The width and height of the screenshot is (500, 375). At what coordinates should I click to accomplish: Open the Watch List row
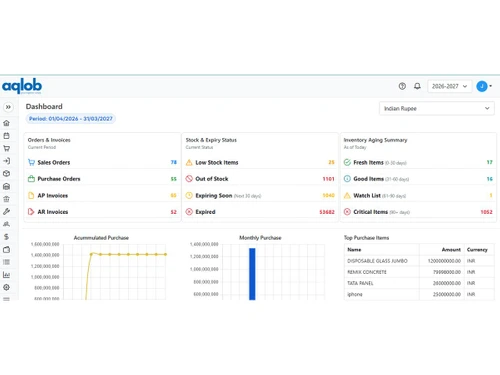418,195
